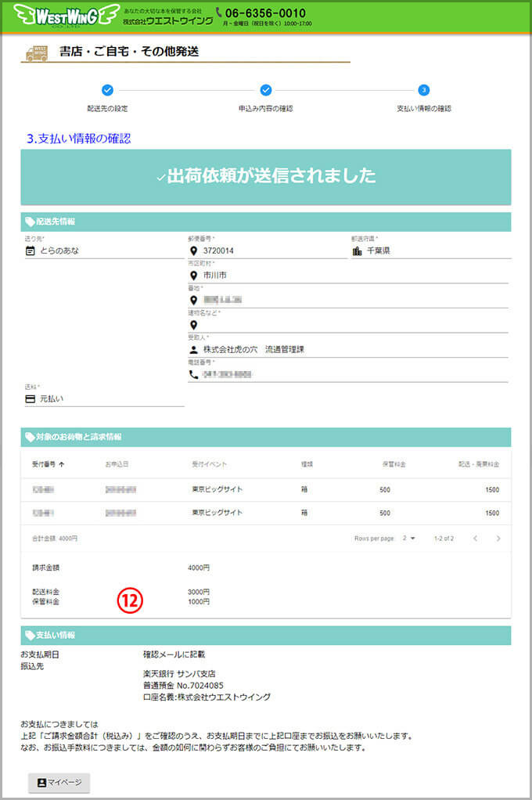Open the Rows per page dropdown
Image resolution: width=532 pixels, height=800 pixels.
click(x=408, y=539)
